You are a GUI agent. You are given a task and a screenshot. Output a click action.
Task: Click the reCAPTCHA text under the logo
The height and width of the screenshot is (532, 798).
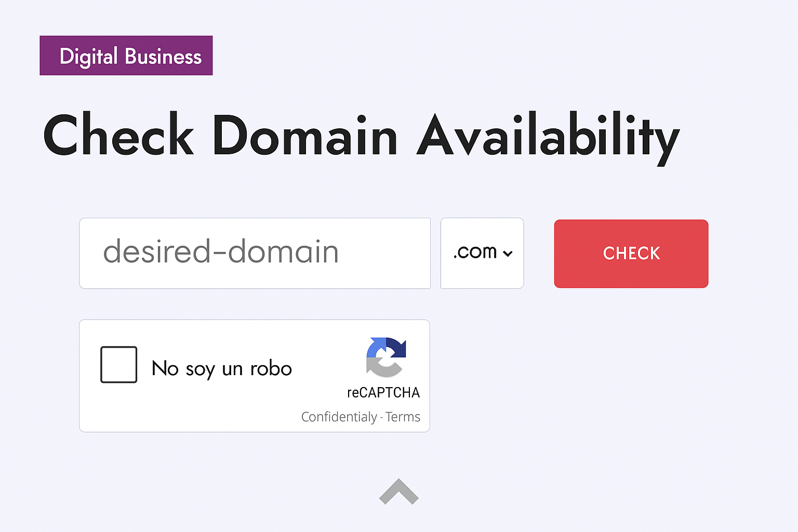coord(383,392)
